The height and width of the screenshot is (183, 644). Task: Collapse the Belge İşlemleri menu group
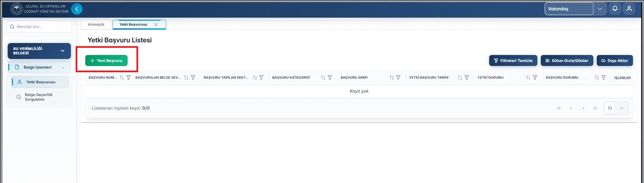click(x=39, y=67)
